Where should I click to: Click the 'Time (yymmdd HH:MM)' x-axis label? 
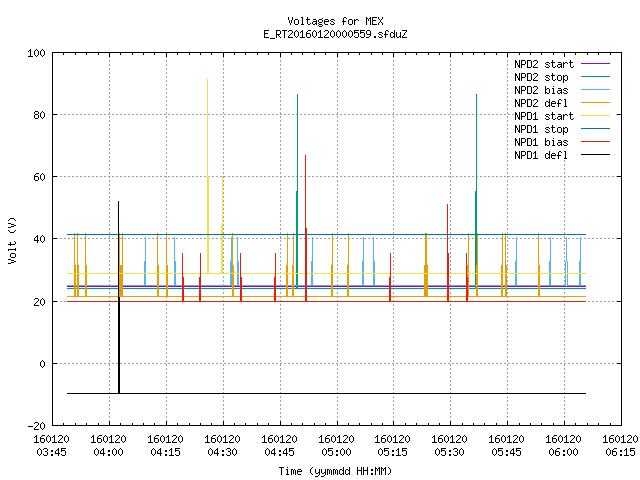click(x=335, y=471)
